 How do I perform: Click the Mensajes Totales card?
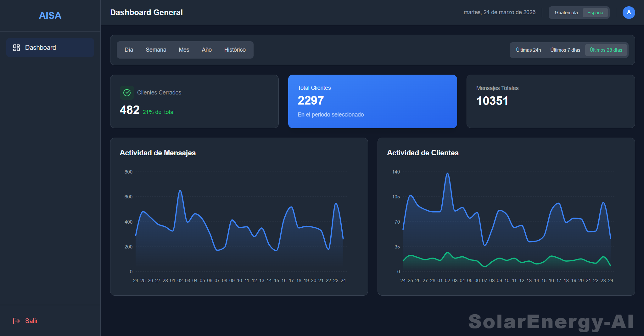coord(550,101)
